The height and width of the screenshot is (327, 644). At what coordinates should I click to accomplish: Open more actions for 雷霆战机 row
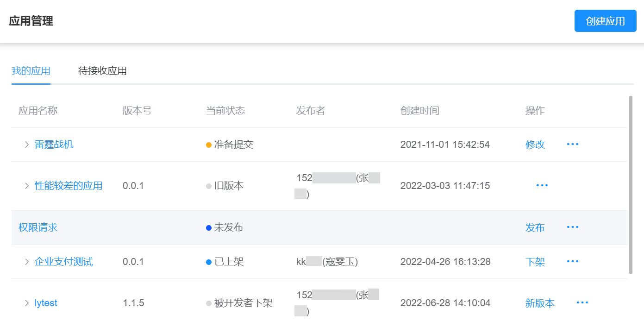pyautogui.click(x=573, y=144)
